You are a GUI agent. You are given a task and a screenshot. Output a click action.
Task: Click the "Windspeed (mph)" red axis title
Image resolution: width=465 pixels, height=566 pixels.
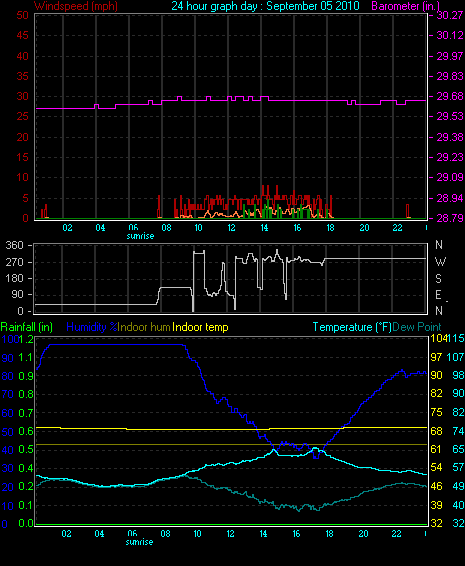click(76, 6)
